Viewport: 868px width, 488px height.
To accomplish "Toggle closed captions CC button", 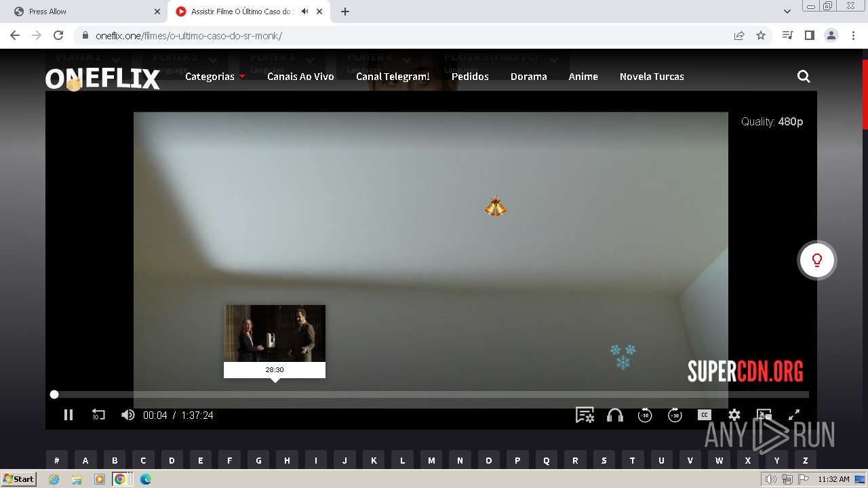I will click(705, 415).
